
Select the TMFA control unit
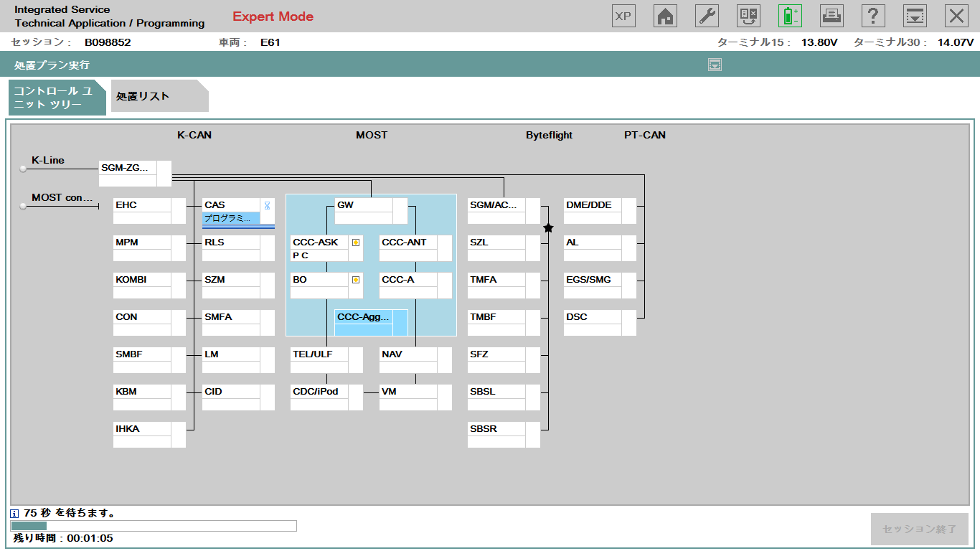tap(504, 286)
